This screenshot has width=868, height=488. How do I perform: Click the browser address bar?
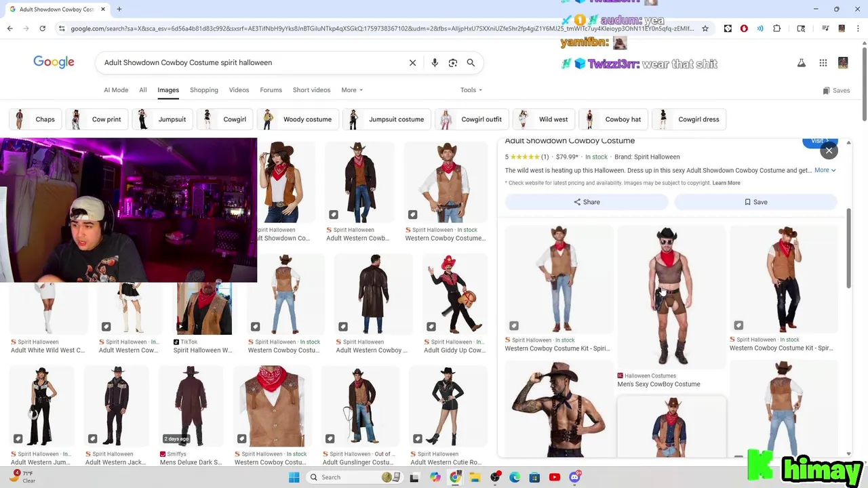[x=382, y=28]
